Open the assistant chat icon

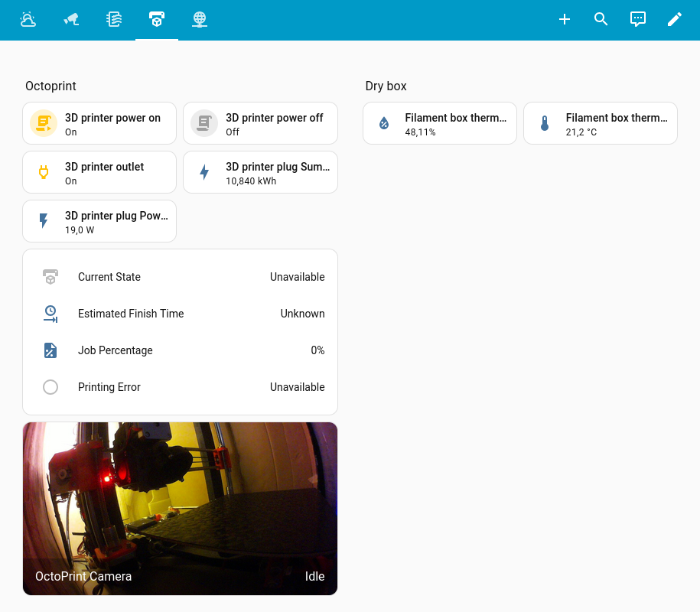(x=638, y=20)
